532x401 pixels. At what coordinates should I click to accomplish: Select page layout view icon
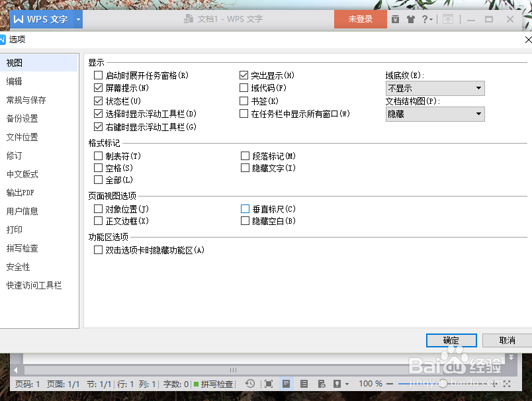(x=286, y=384)
